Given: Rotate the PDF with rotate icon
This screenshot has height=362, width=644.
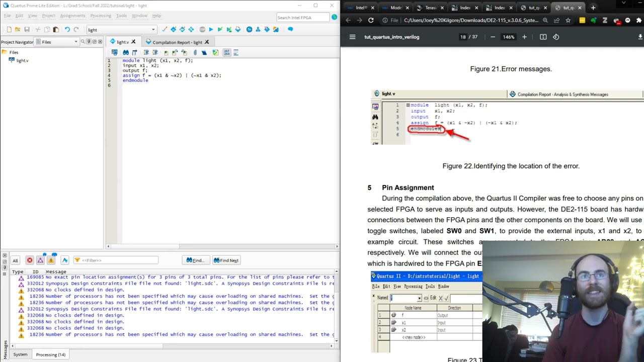Looking at the screenshot, I should click(556, 37).
